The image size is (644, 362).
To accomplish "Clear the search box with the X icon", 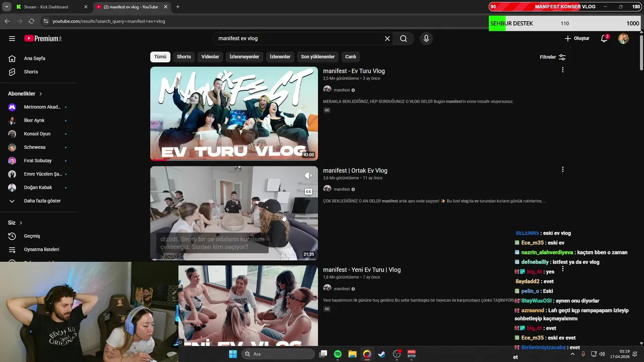I will 387,38.
